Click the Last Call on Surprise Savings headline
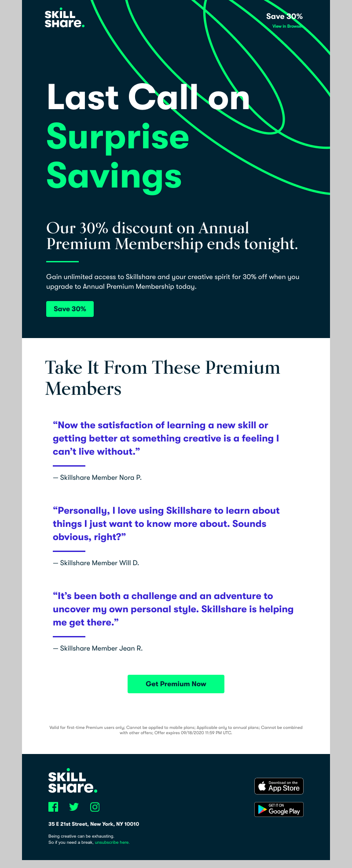 click(148, 136)
